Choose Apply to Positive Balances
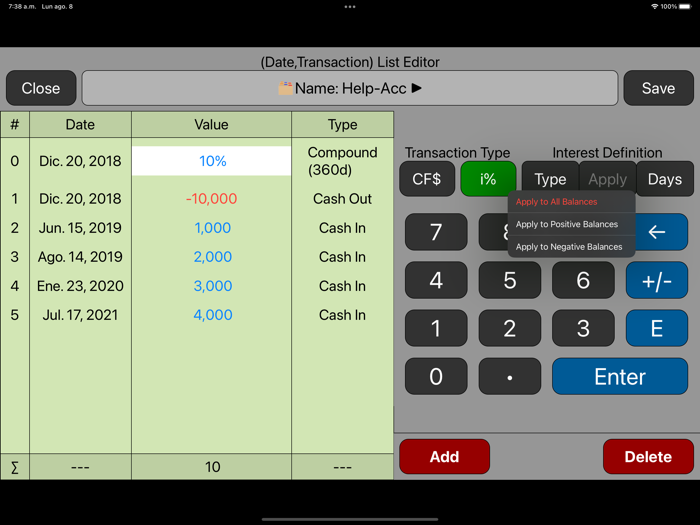Viewport: 700px width, 525px height. click(571, 224)
